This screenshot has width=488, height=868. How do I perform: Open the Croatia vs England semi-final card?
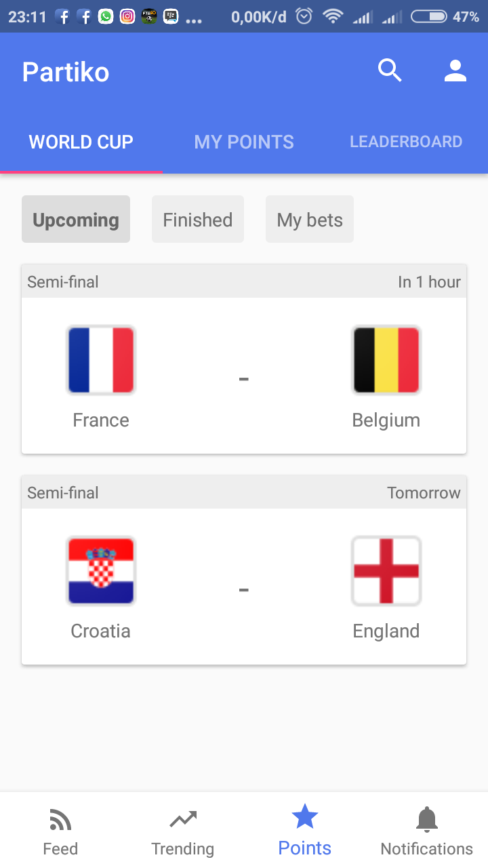[244, 587]
